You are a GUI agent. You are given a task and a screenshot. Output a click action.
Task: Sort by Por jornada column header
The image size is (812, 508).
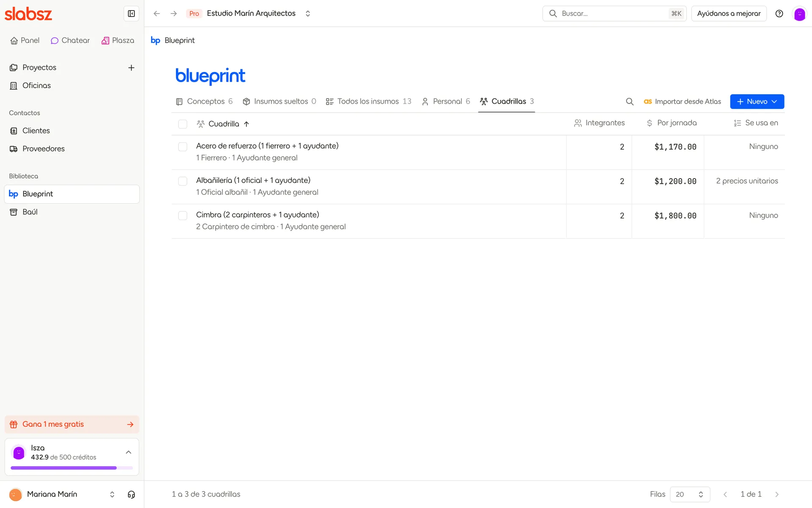click(x=672, y=123)
